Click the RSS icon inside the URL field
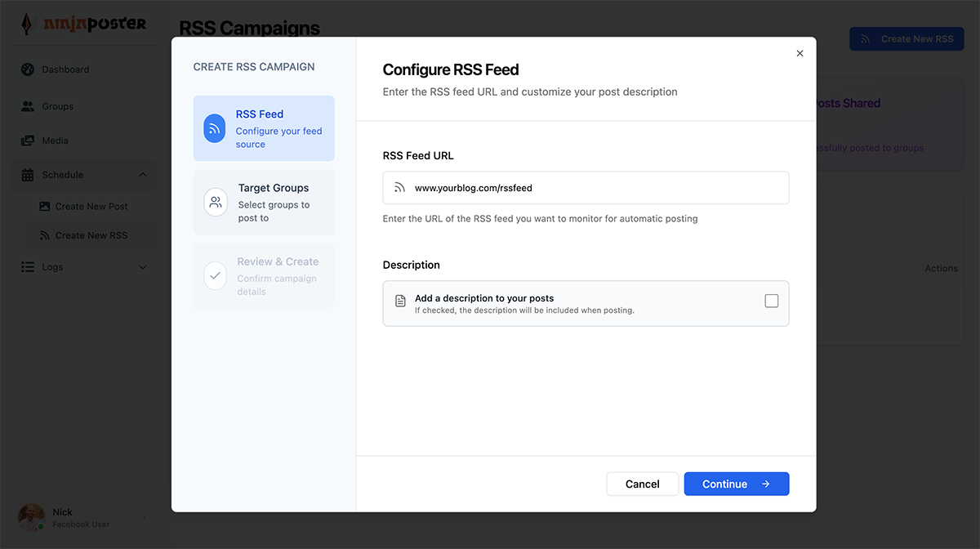980x549 pixels. click(x=399, y=188)
